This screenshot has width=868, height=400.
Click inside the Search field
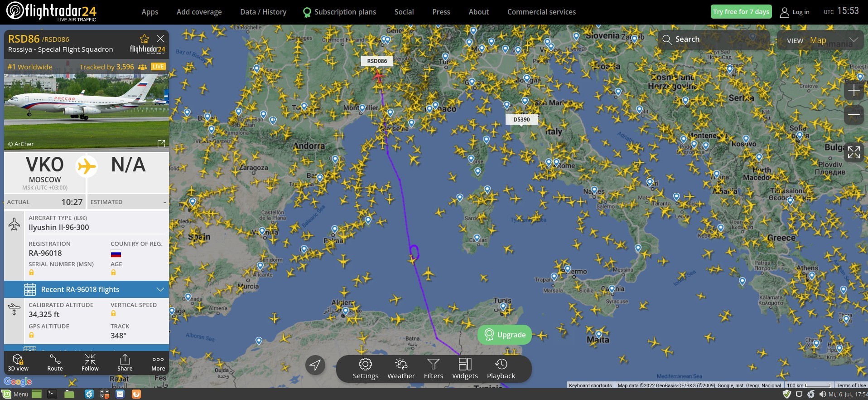[714, 39]
